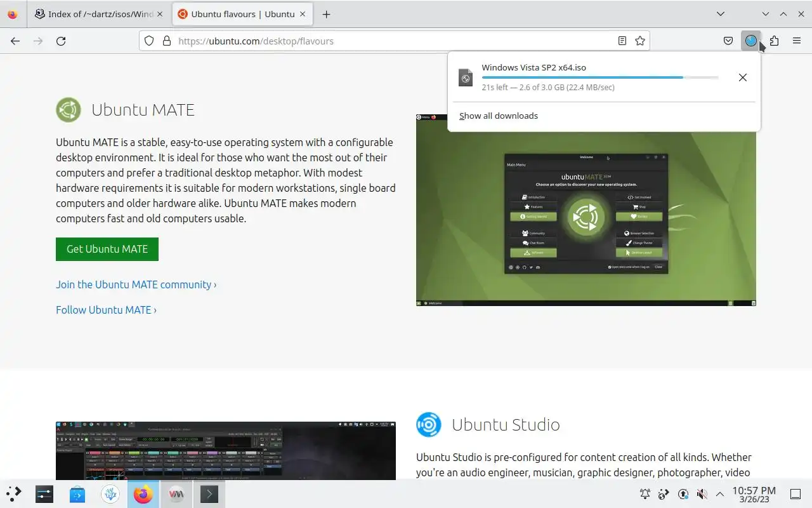
Task: Click the updates tray icon
Action: tap(683, 493)
